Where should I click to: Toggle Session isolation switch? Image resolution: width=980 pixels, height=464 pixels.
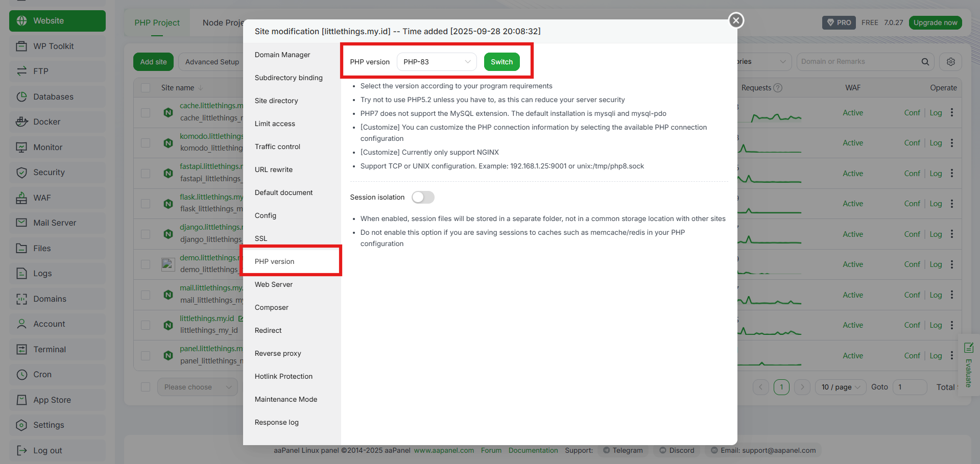423,197
